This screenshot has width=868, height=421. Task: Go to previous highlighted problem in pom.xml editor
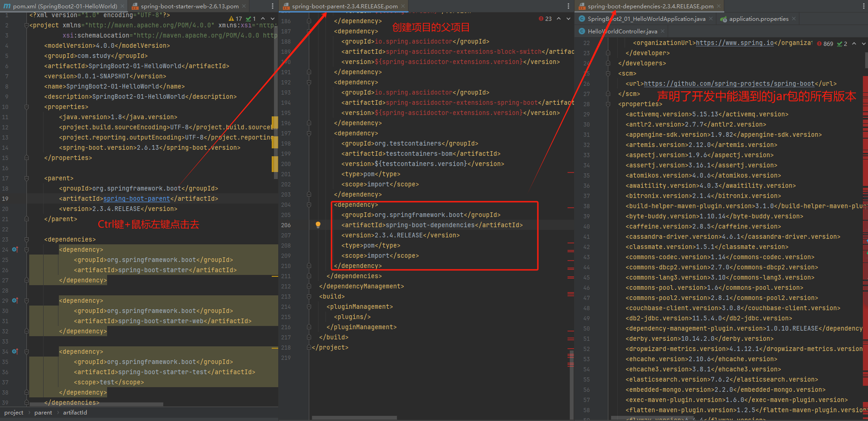(x=263, y=19)
